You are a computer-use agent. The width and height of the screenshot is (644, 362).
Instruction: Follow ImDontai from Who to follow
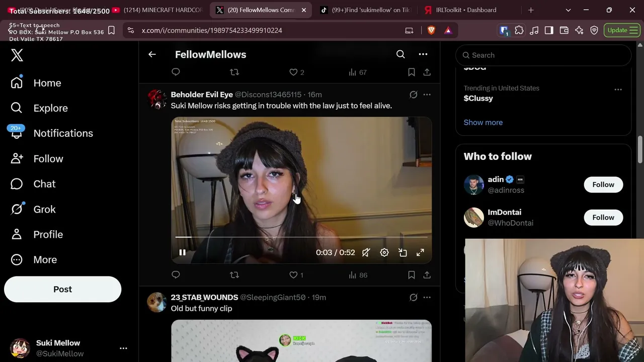[x=603, y=217]
